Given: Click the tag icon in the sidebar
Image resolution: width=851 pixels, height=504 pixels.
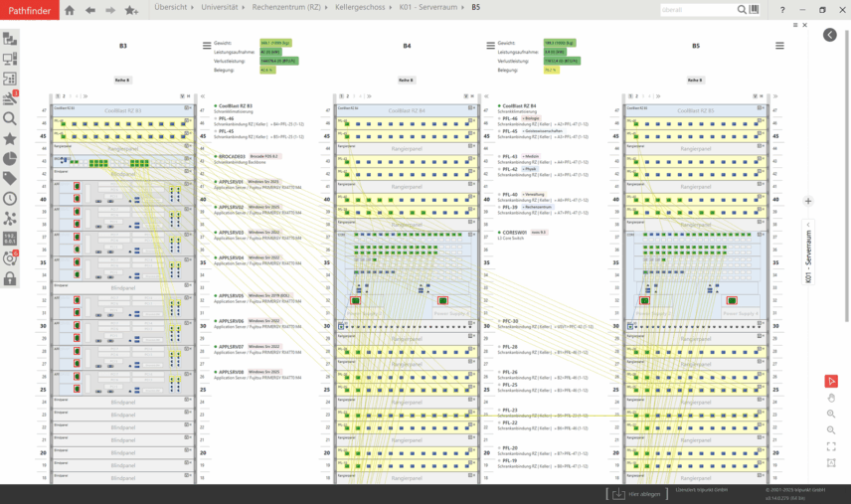Looking at the screenshot, I should click(x=10, y=178).
